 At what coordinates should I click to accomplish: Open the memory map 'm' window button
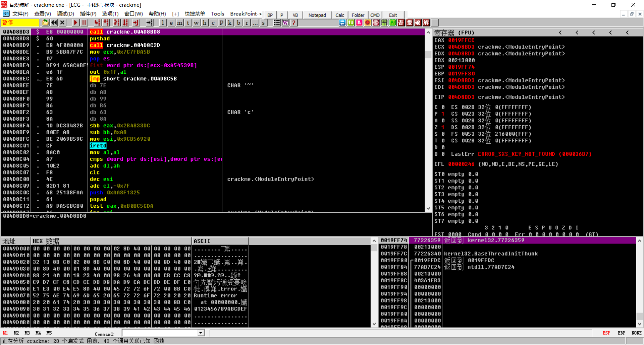tap(180, 23)
